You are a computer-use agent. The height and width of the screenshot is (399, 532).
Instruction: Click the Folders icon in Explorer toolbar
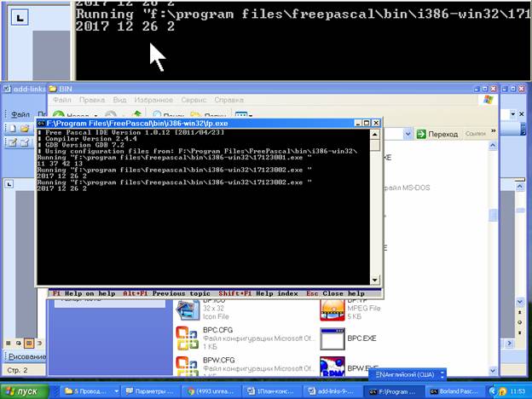point(195,115)
